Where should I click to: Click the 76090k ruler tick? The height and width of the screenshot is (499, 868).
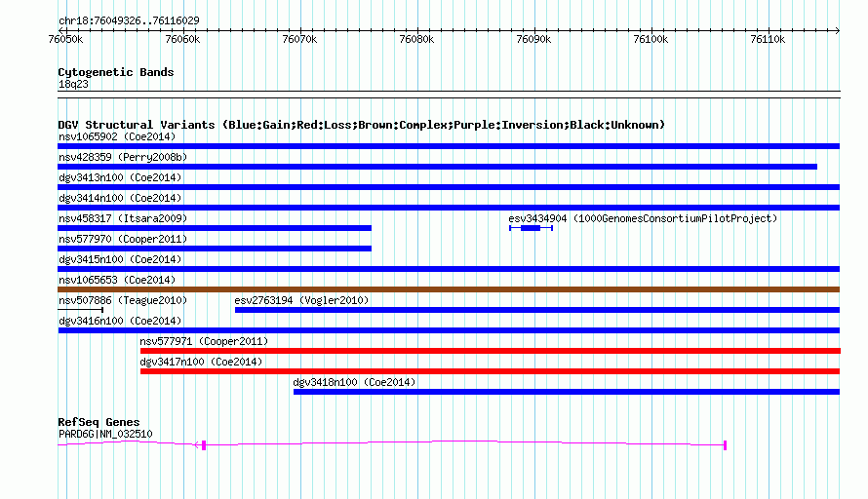pyautogui.click(x=533, y=39)
